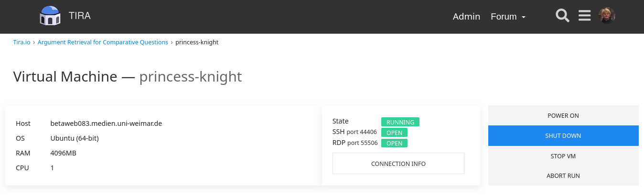This screenshot has width=644, height=196.
Task: Open search via magnifying glass icon
Action: pos(563,16)
